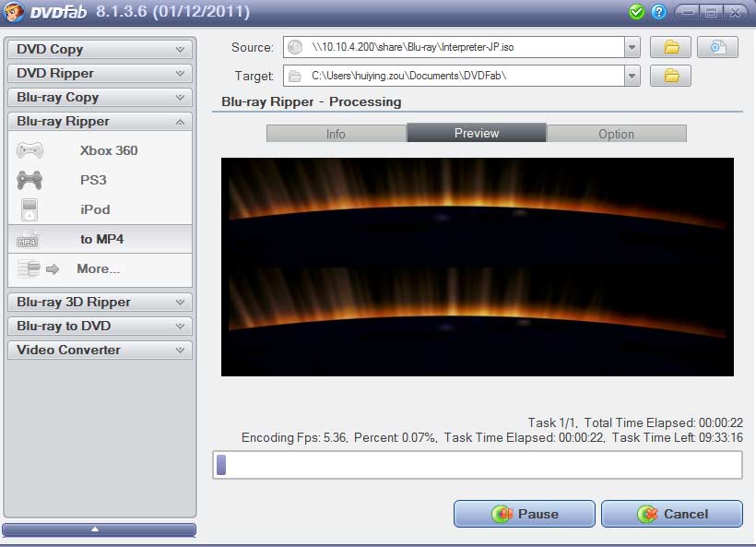Collapse sidebar using bottom arrow bar
This screenshot has width=756, height=547.
coord(100,529)
